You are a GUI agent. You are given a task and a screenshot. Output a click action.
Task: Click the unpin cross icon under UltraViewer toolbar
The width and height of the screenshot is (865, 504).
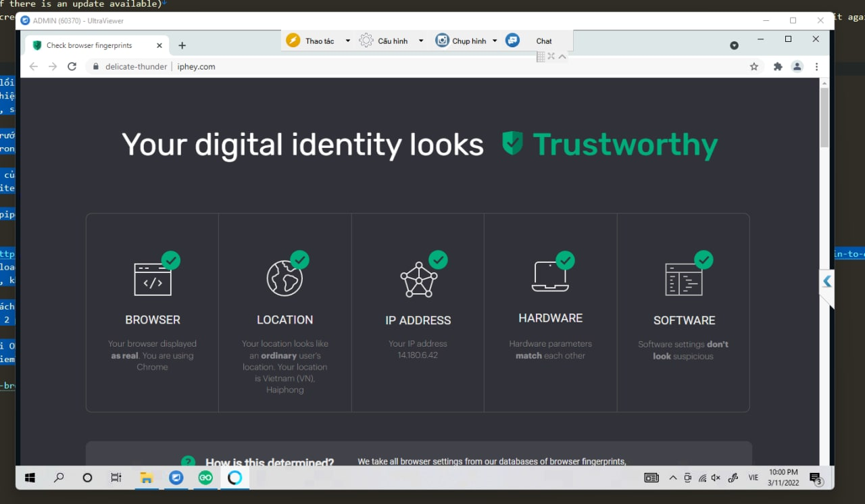(551, 57)
